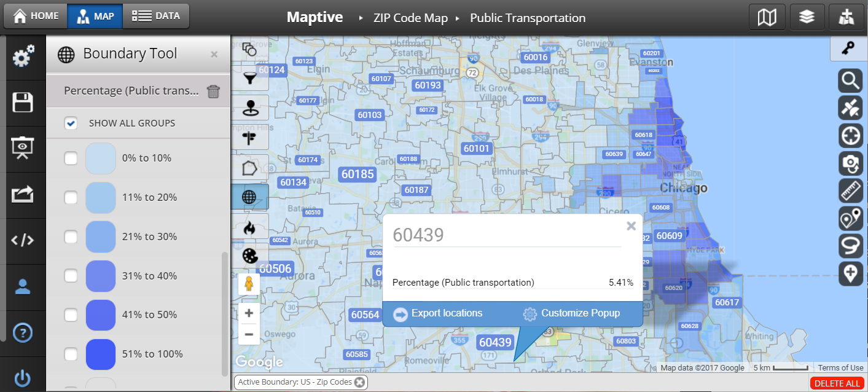868x392 pixels.
Task: Open the map layers button
Action: (x=807, y=17)
